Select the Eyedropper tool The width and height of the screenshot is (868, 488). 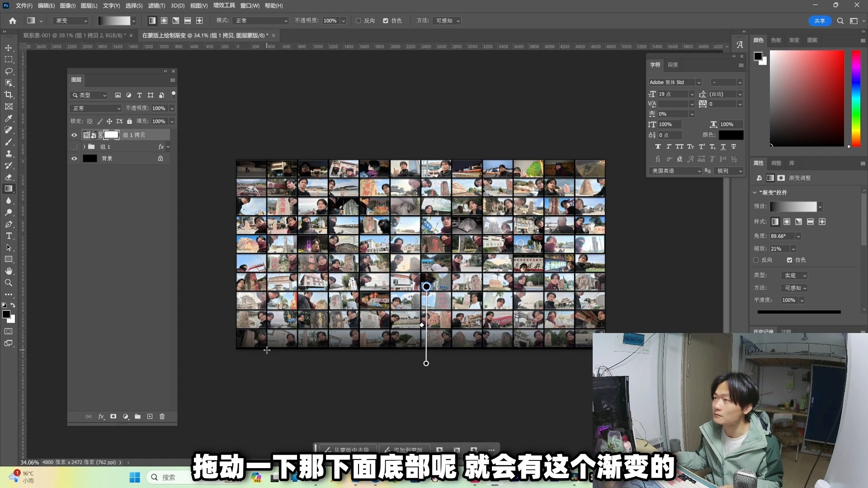9,118
